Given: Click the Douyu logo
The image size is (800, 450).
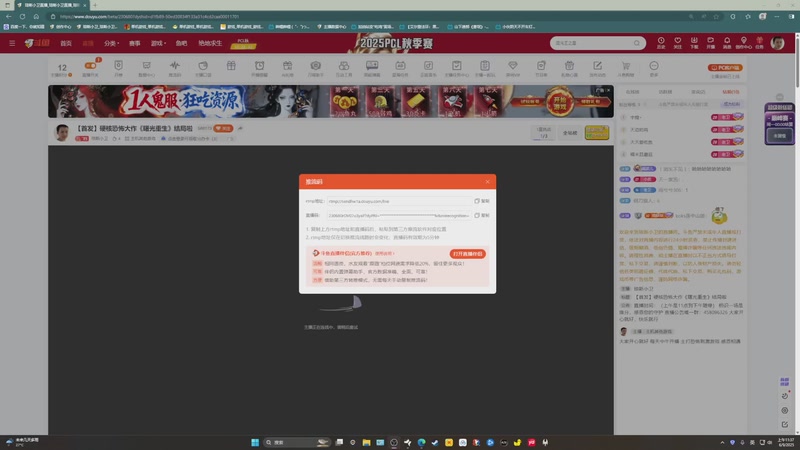Looking at the screenshot, I should pos(37,43).
